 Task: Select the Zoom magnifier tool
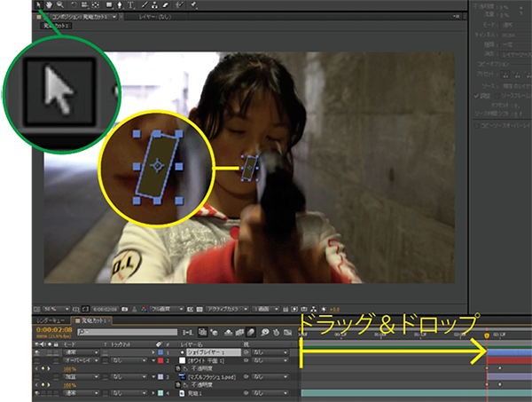(60, 4)
